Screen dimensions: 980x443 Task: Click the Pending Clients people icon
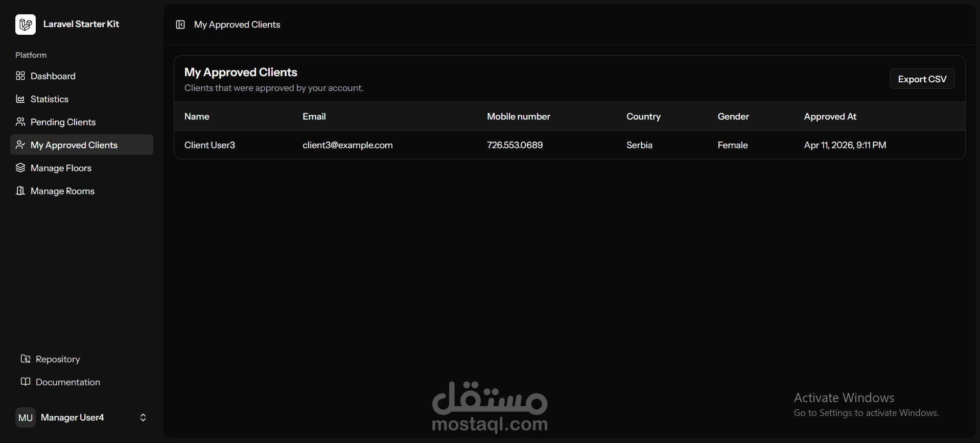pos(20,122)
